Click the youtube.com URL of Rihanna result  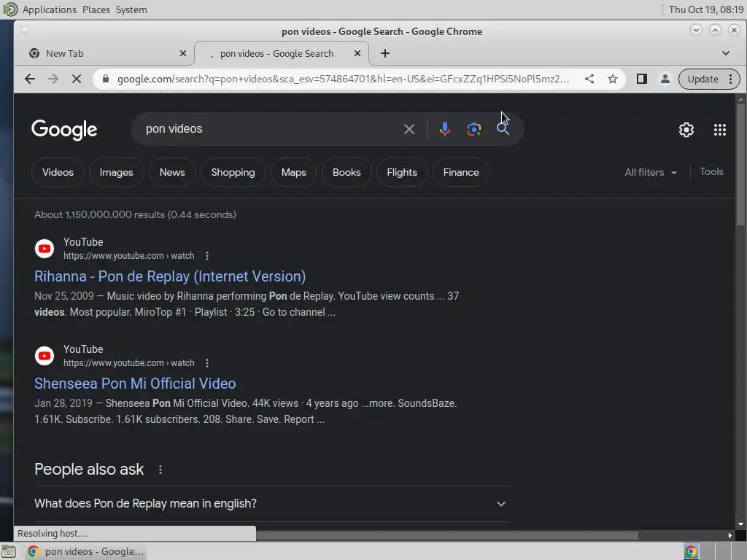(x=128, y=256)
